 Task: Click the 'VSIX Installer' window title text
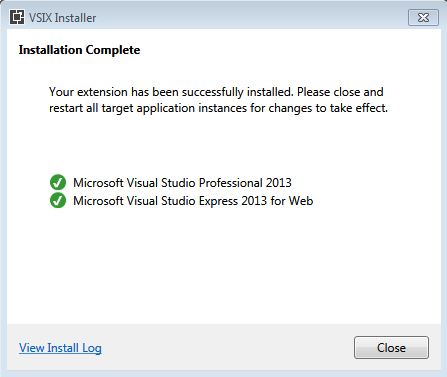pos(62,18)
